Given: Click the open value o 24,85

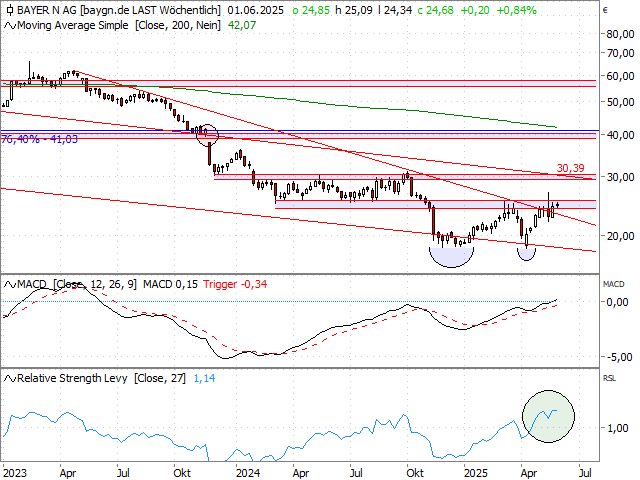Looking at the screenshot, I should (311, 10).
